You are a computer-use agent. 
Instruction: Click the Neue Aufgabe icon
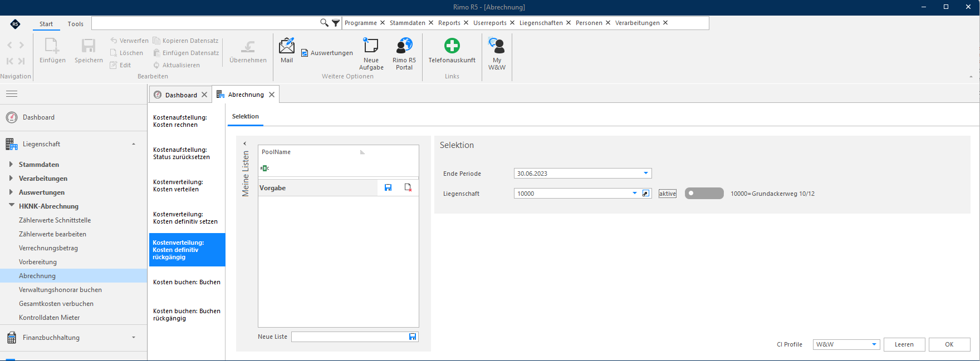coord(371,46)
